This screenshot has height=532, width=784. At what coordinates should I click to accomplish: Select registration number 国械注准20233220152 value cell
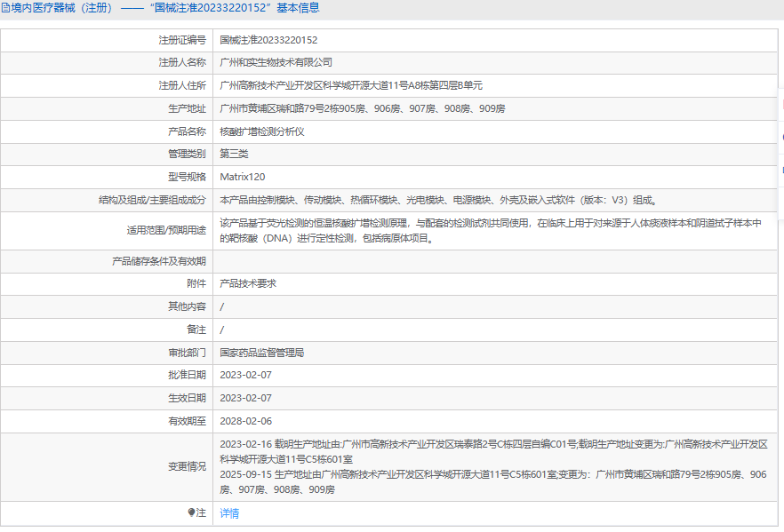pos(268,40)
